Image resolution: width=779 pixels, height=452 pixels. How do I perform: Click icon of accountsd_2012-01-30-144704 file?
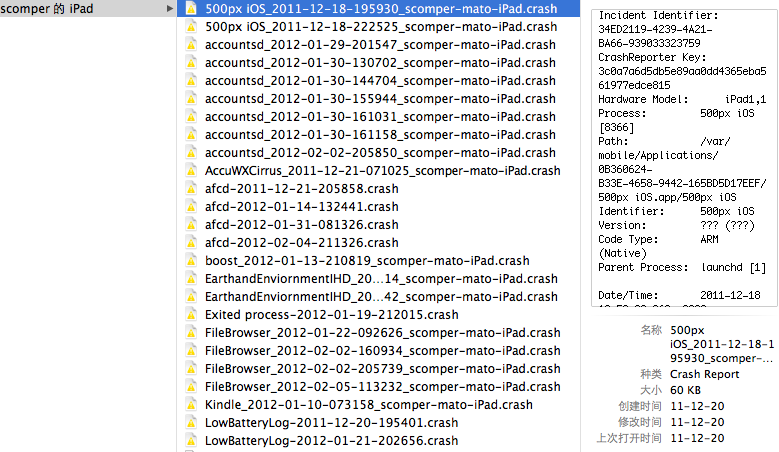point(191,80)
